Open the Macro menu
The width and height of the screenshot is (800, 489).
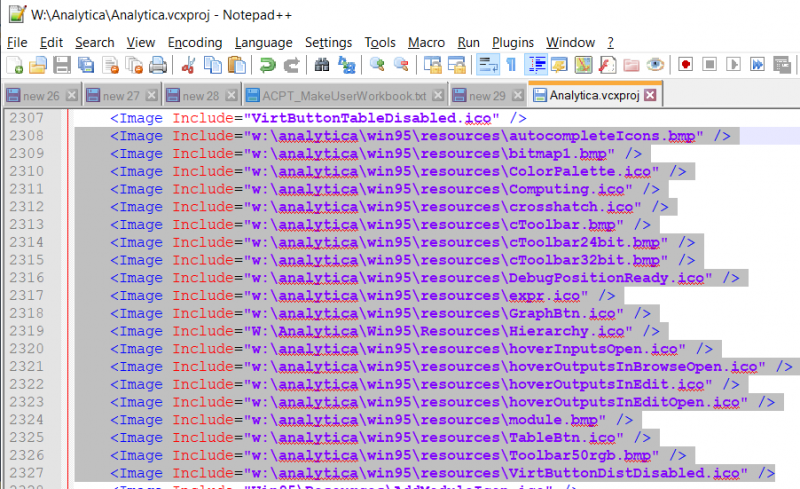(x=427, y=42)
